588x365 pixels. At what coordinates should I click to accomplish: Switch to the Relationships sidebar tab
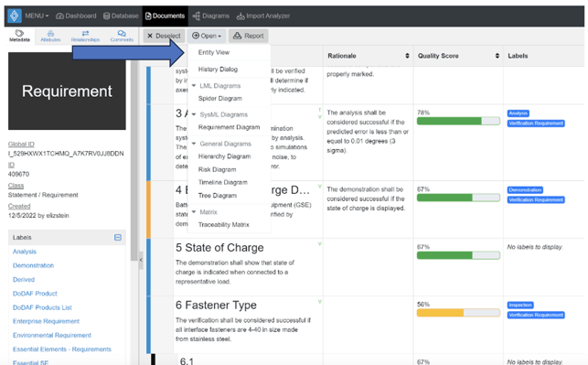85,36
